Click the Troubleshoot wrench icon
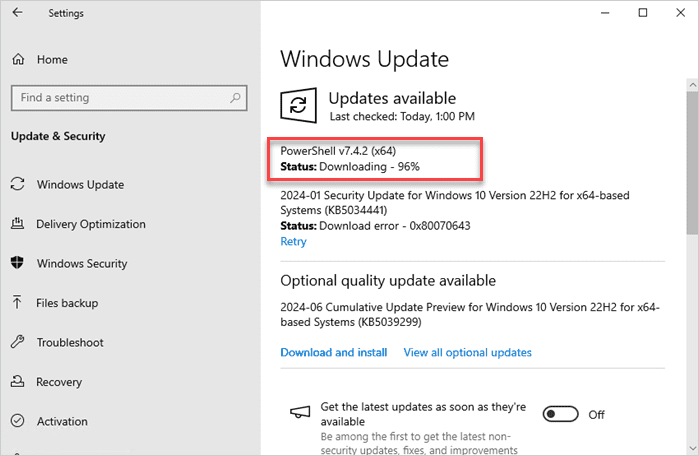Image resolution: width=699 pixels, height=456 pixels. 17,342
